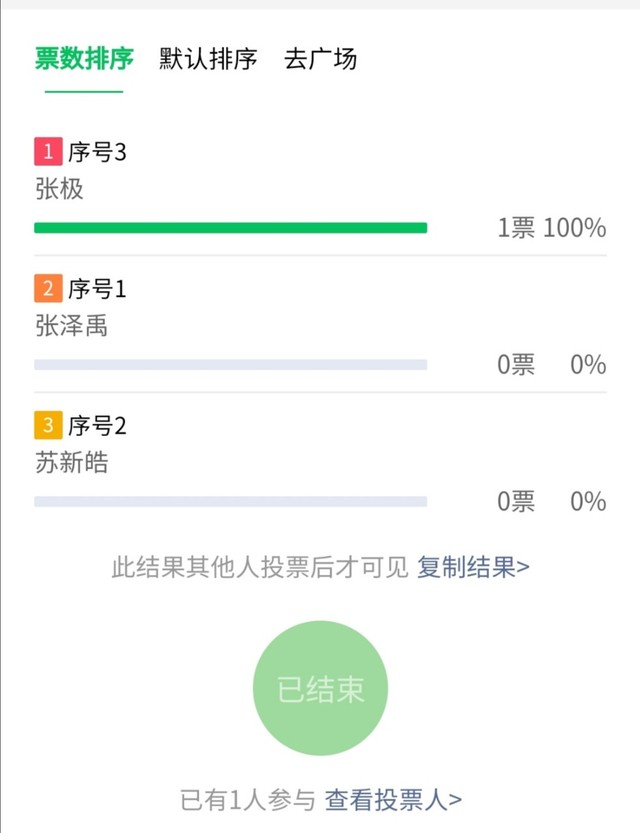Click the green progress bar for 张极

click(x=230, y=228)
